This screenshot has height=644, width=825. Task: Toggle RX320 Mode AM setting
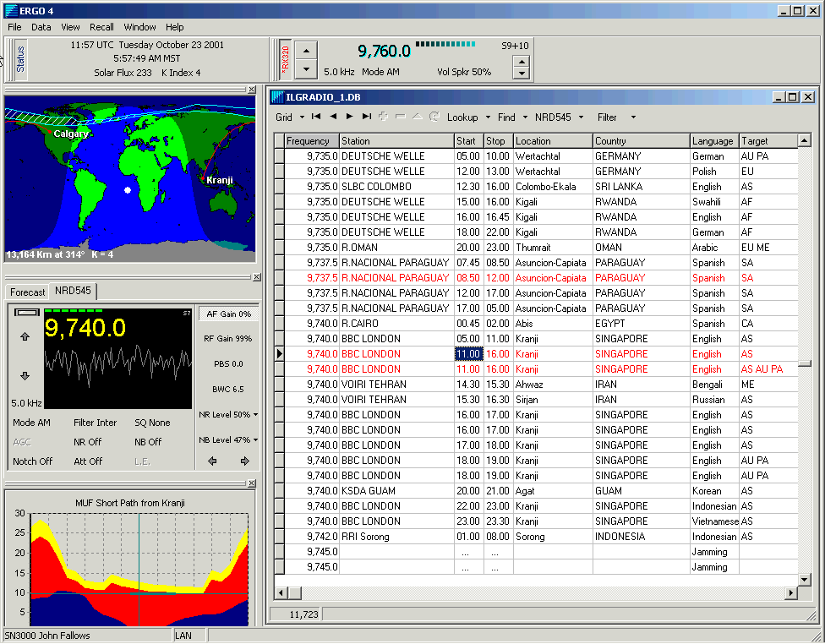[380, 72]
